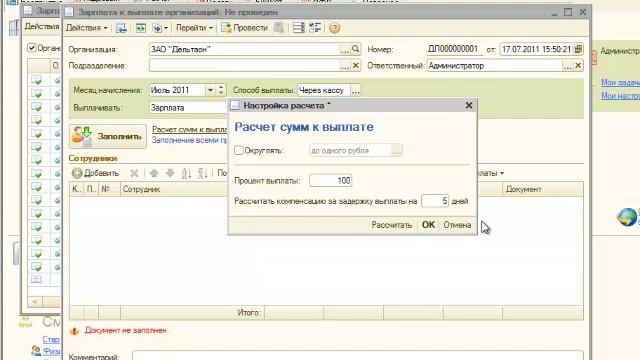
Task: Clear the Подразделение field with X
Action: (356, 65)
